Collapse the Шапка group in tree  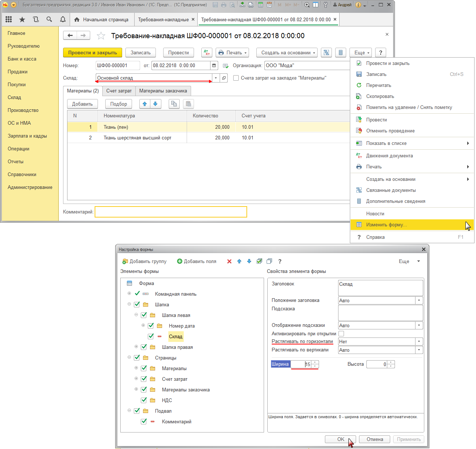tap(129, 304)
